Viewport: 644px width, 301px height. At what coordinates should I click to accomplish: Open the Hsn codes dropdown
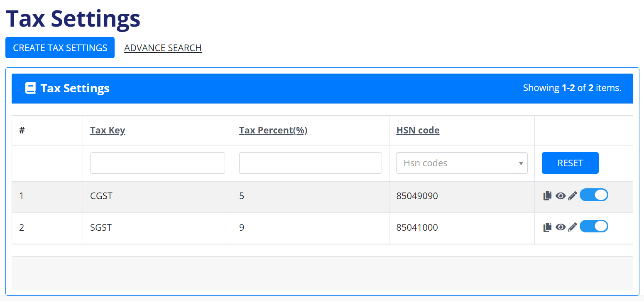455,163
